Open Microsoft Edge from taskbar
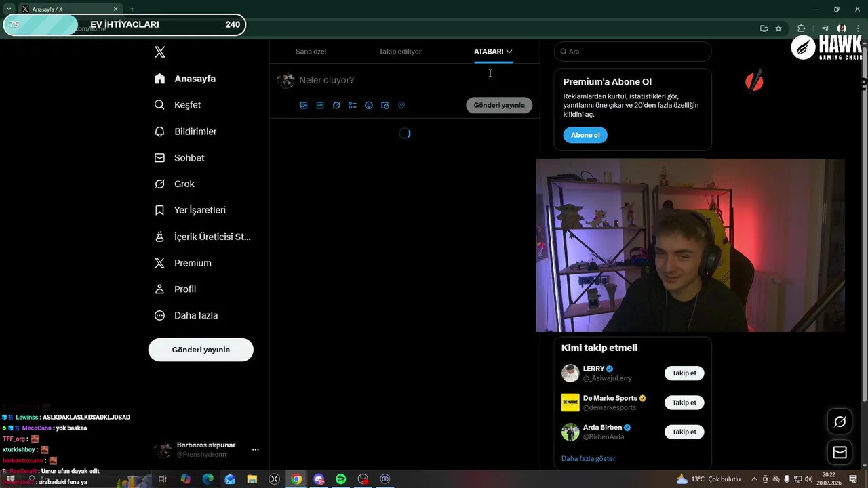Viewport: 868px width, 488px height. pyautogui.click(x=208, y=479)
